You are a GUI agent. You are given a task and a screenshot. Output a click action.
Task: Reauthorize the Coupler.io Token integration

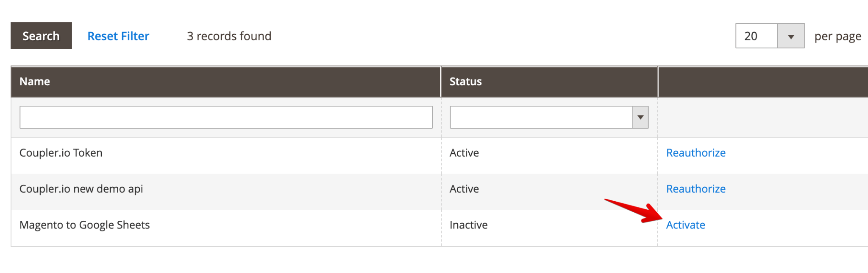[696, 152]
